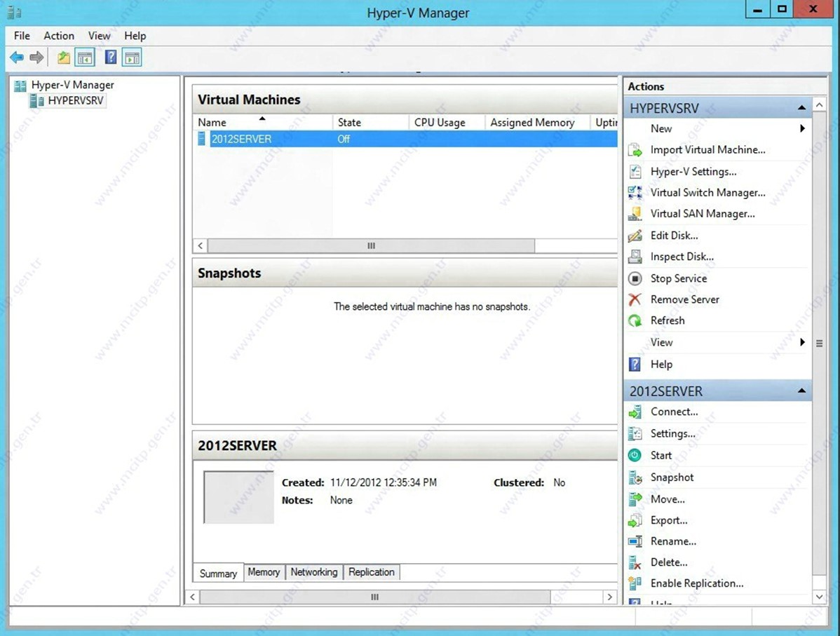840x636 pixels.
Task: Click the Help icon under HYPERVSRV actions
Action: click(x=635, y=365)
